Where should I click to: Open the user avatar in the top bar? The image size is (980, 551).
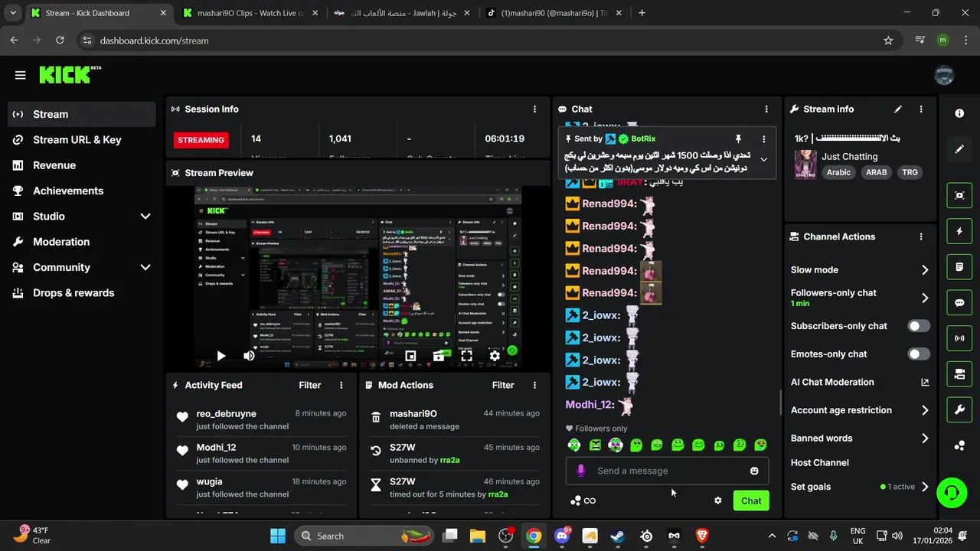point(944,75)
